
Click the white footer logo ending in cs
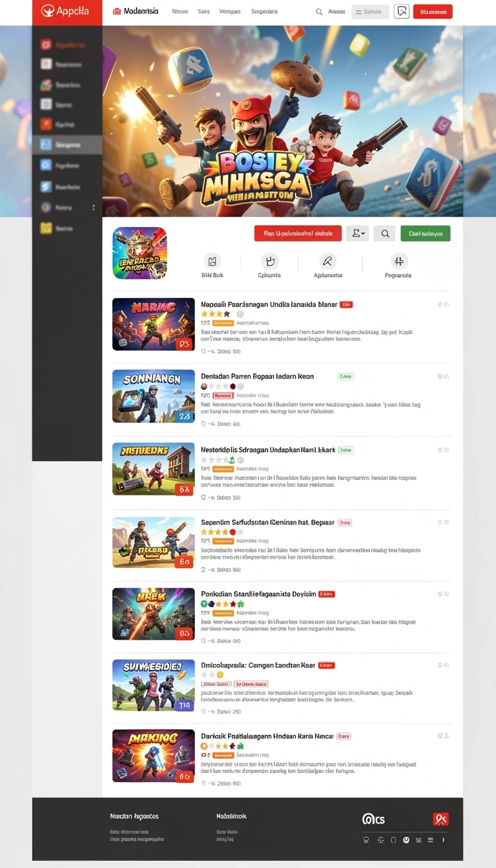pos(373,819)
